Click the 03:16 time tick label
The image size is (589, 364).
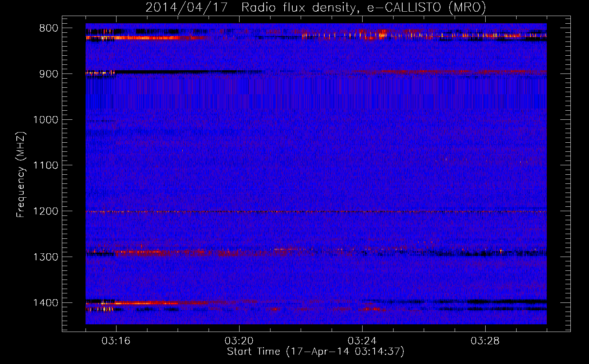click(116, 341)
